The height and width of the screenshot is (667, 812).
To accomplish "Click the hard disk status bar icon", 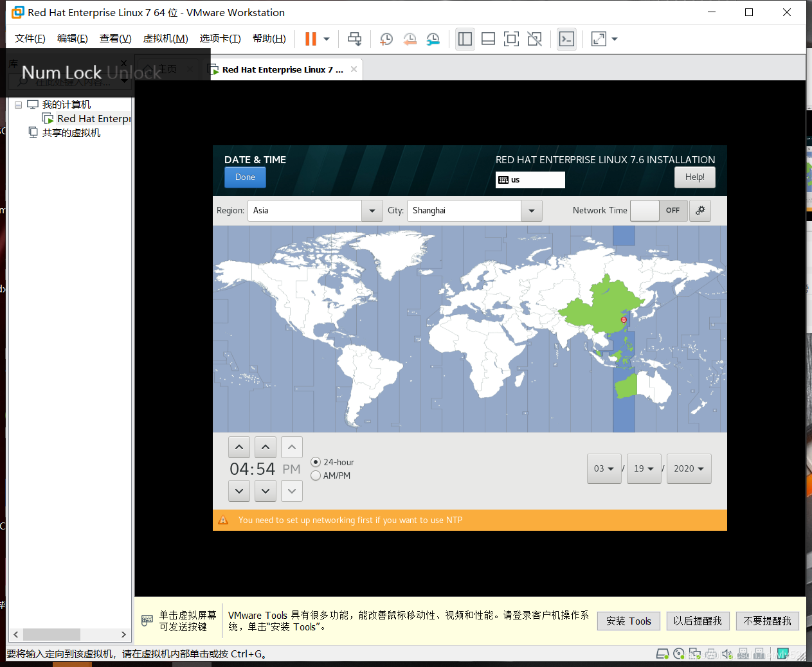I will [x=663, y=654].
